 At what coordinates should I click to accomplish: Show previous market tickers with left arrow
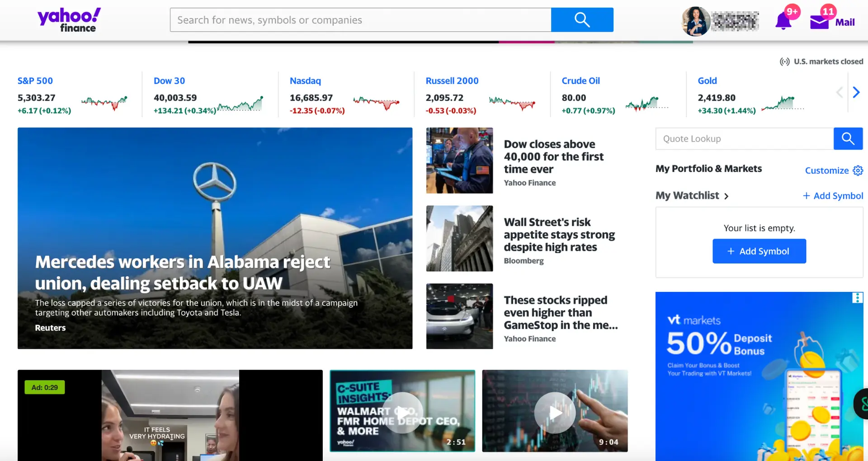click(x=840, y=93)
